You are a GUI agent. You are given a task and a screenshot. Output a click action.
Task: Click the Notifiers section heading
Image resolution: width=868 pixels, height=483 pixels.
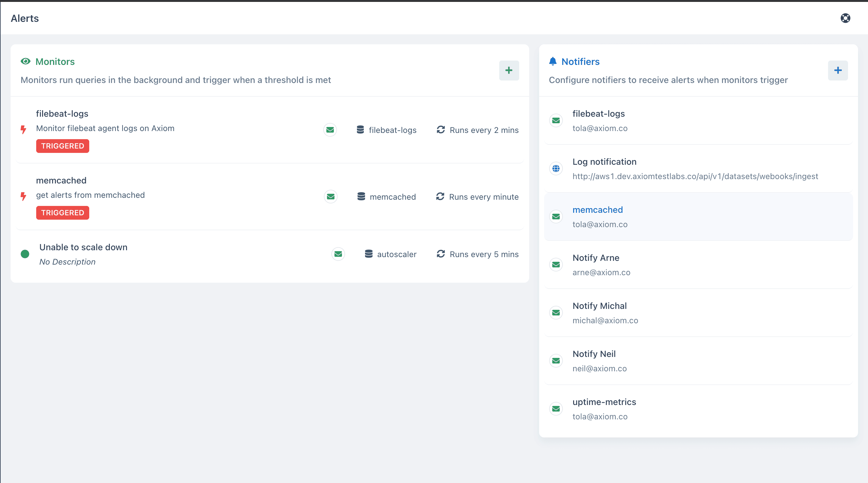(580, 62)
